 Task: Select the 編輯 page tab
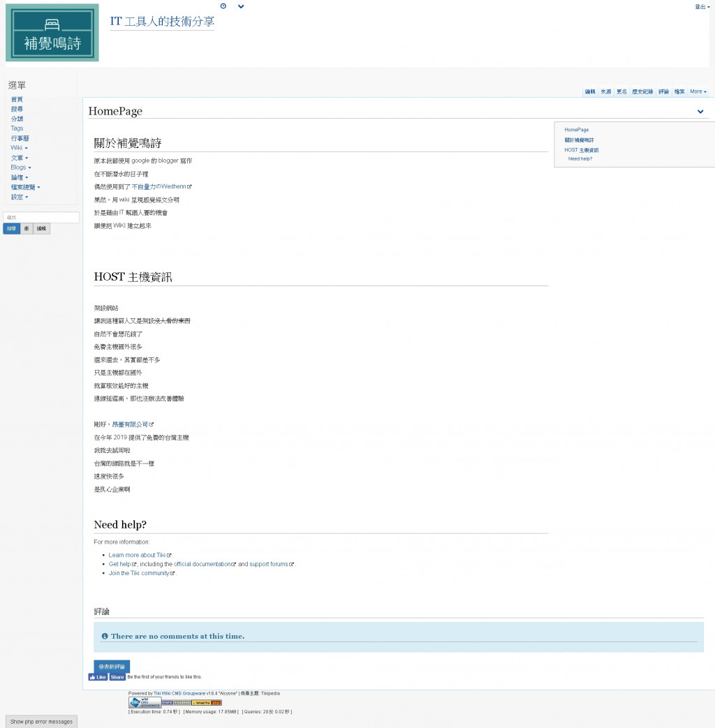pyautogui.click(x=590, y=91)
